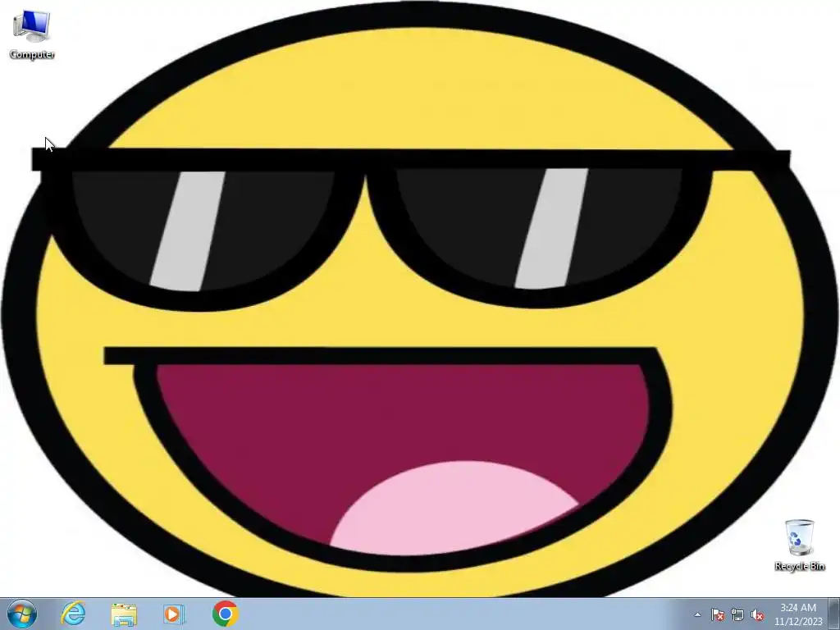The image size is (840, 630).
Task: Show hidden icons in the system tray
Action: [697, 614]
